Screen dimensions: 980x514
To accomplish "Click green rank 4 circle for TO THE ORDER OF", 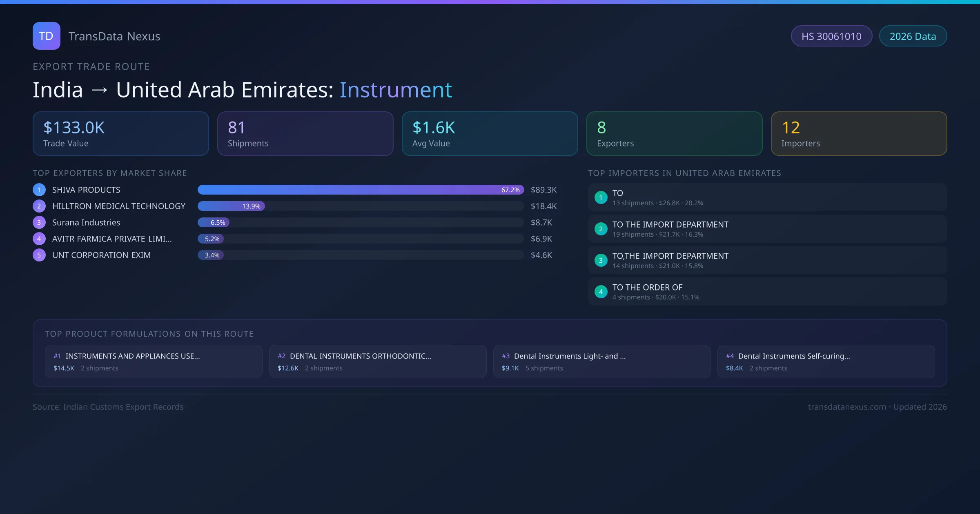I will [601, 292].
